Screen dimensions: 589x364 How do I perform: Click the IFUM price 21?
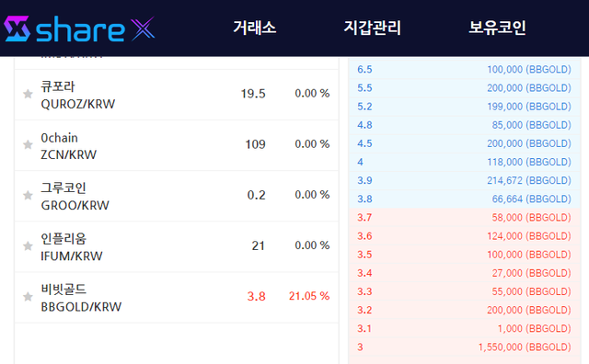(x=258, y=245)
